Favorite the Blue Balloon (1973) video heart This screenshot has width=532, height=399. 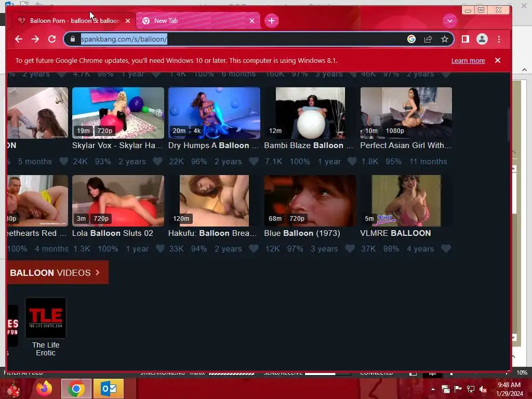click(x=350, y=249)
